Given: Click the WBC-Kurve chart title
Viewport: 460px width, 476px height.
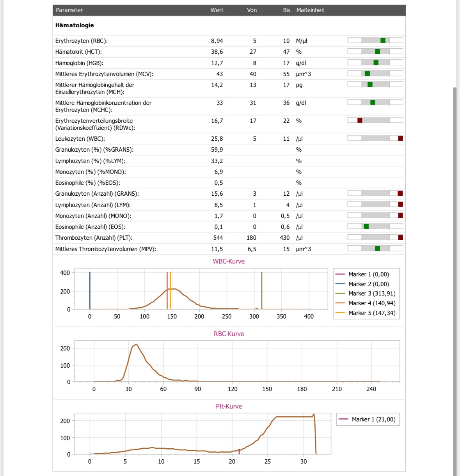Looking at the screenshot, I should point(229,262).
